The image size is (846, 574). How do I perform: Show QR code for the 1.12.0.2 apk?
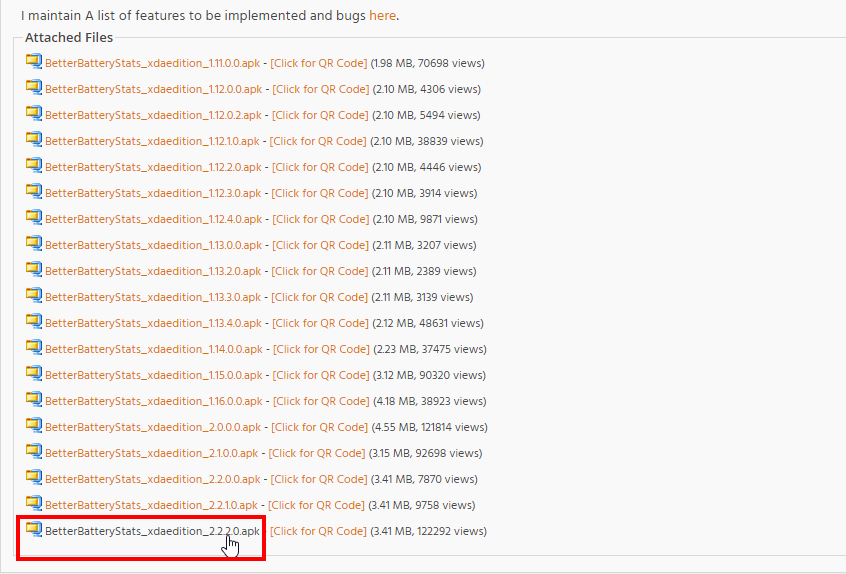(320, 115)
